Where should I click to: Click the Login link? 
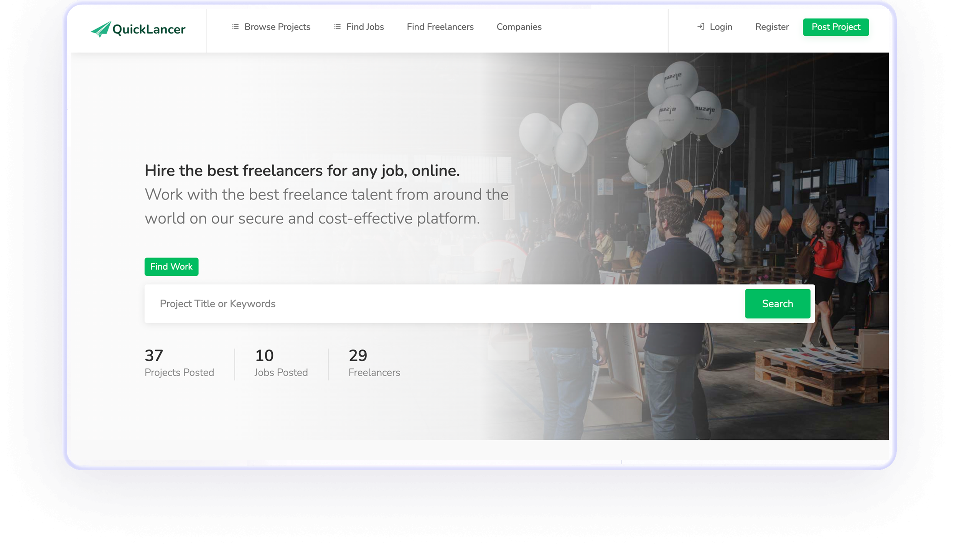pos(721,27)
